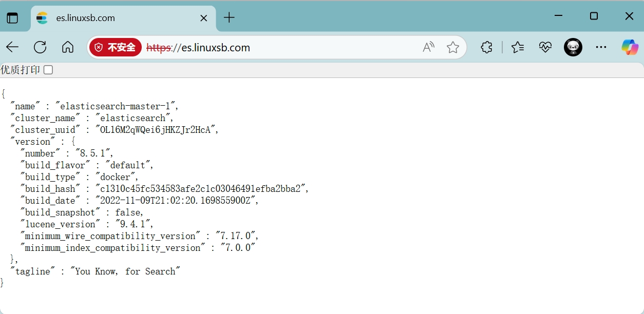Click the read aloud icon
The height and width of the screenshot is (314, 644).
pyautogui.click(x=428, y=48)
